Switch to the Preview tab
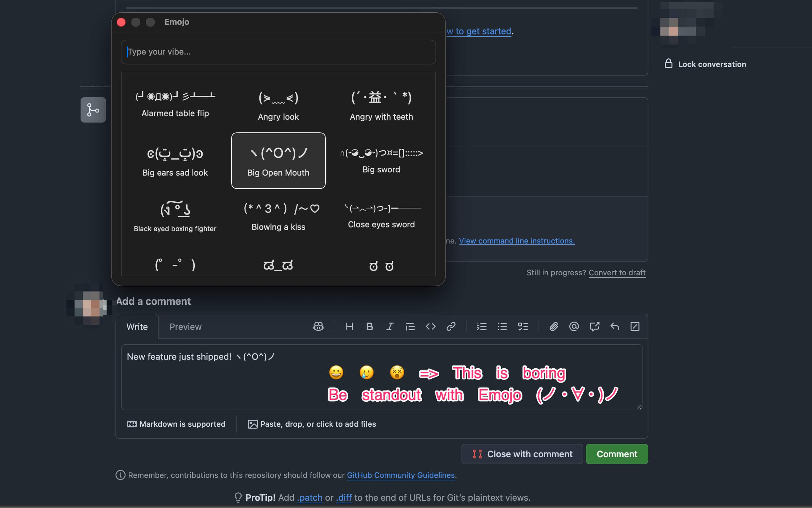 coord(185,327)
